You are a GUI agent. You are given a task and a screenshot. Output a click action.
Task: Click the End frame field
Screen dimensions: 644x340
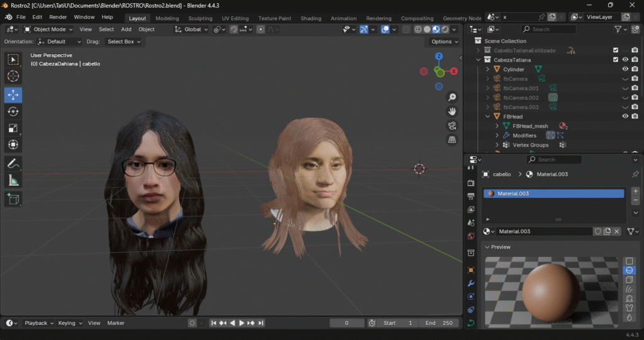point(440,323)
